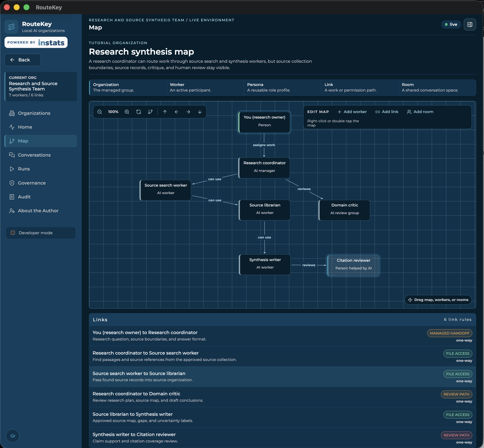This screenshot has width=484, height=448.
Task: Open the Research coordinator to Source search worker link
Action: pyautogui.click(x=283, y=356)
